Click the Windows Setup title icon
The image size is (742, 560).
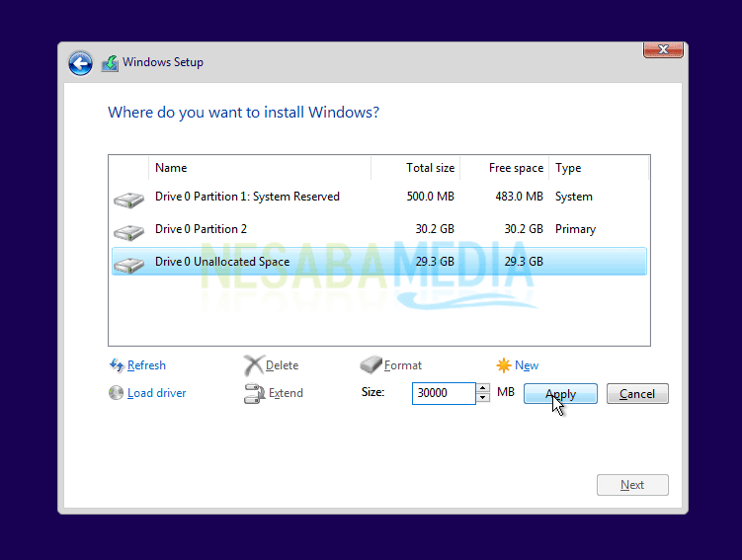point(110,63)
